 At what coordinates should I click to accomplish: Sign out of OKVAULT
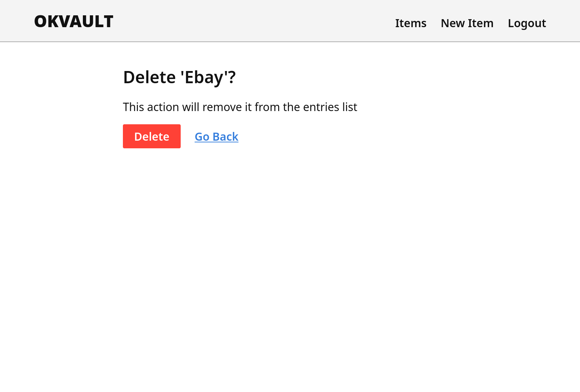(x=527, y=23)
